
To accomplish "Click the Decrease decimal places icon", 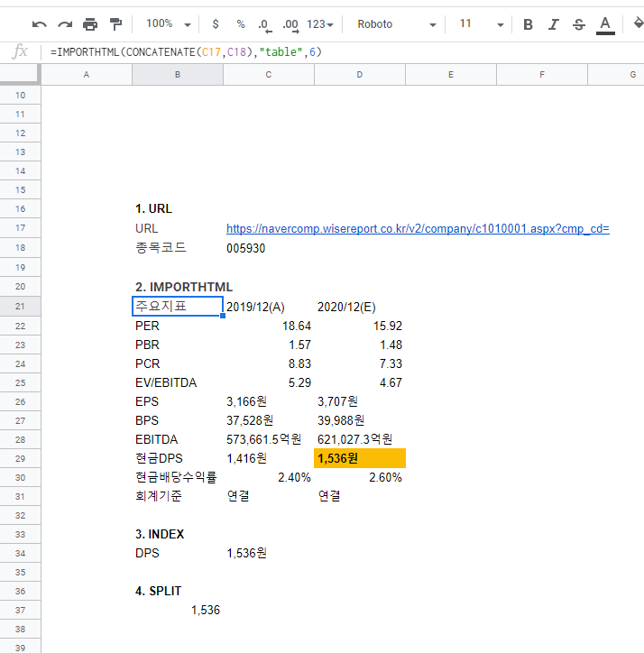I will pyautogui.click(x=264, y=24).
